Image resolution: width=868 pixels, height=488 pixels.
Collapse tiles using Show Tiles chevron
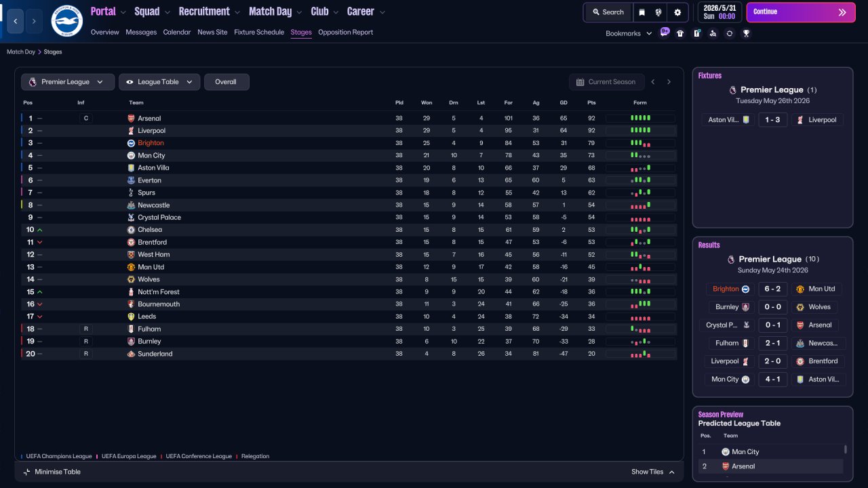(671, 472)
